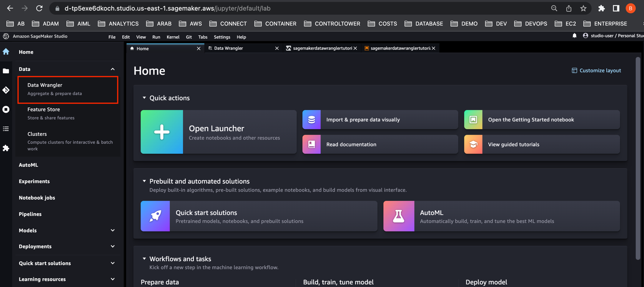Open the File menu
Screen dimensions: 644x287
pos(112,37)
